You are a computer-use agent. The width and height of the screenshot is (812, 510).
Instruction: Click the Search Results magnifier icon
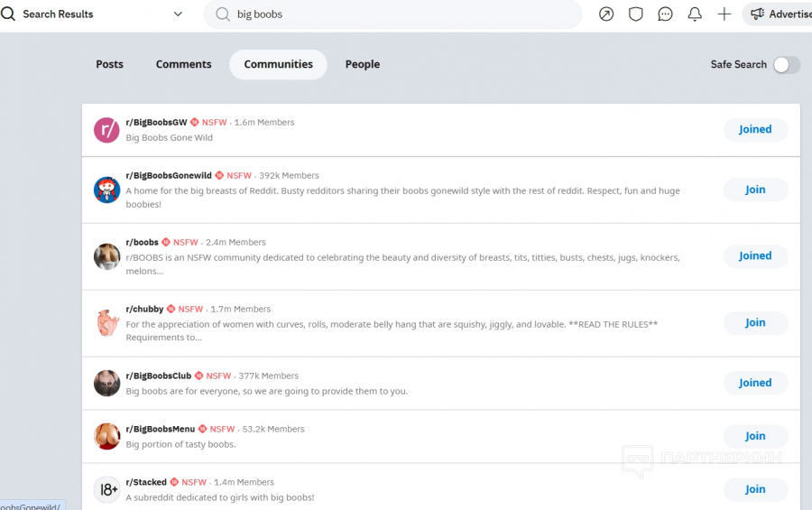(8, 14)
